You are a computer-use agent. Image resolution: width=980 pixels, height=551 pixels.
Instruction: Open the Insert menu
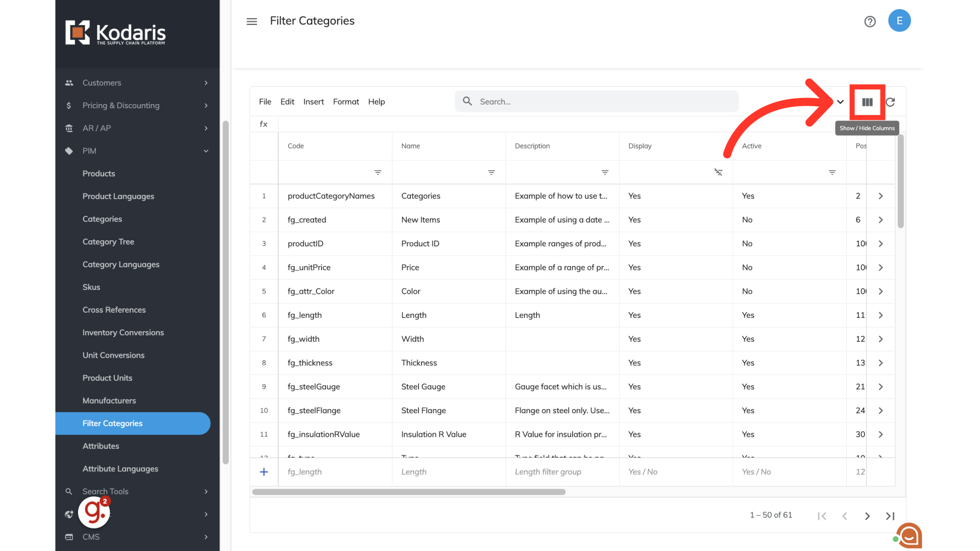click(313, 102)
